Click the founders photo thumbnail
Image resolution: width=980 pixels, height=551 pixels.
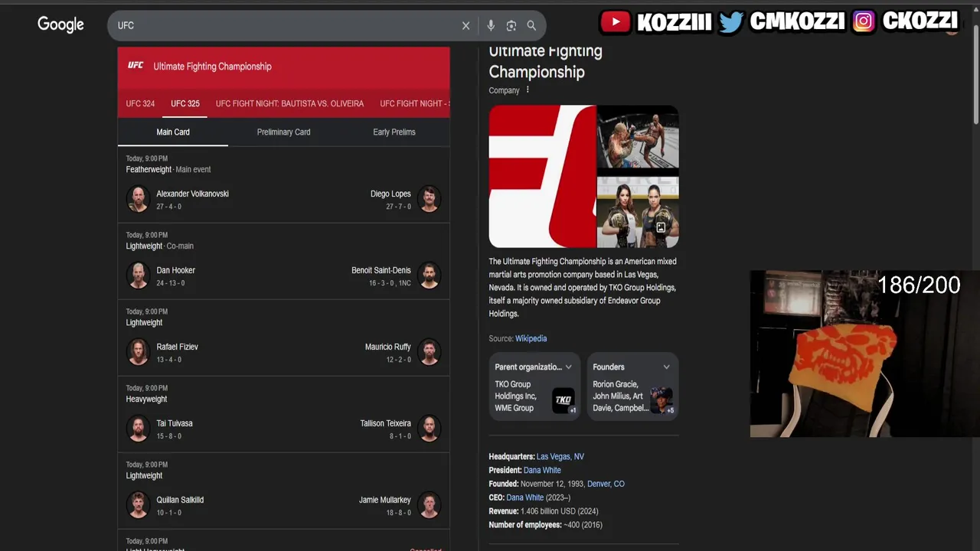661,399
